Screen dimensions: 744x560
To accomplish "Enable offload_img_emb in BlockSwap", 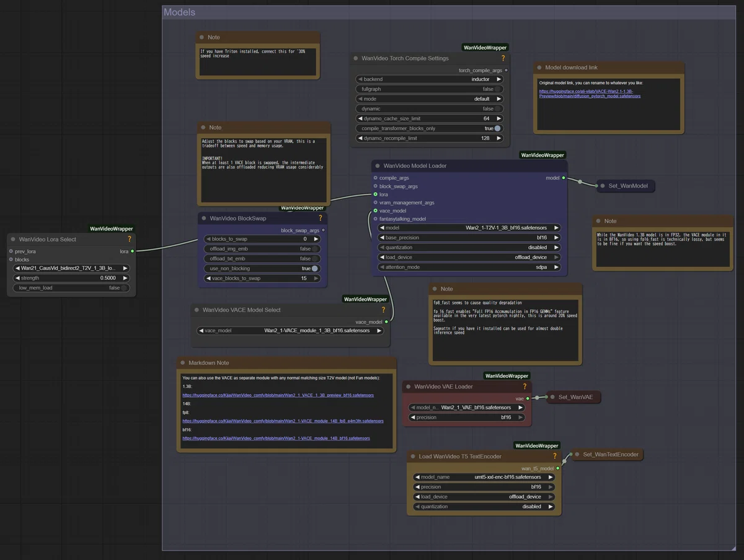I will pyautogui.click(x=262, y=249).
